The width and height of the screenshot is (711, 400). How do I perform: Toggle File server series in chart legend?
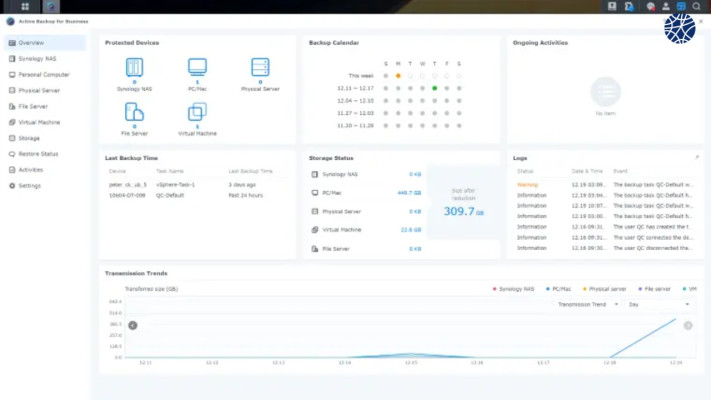coord(654,289)
